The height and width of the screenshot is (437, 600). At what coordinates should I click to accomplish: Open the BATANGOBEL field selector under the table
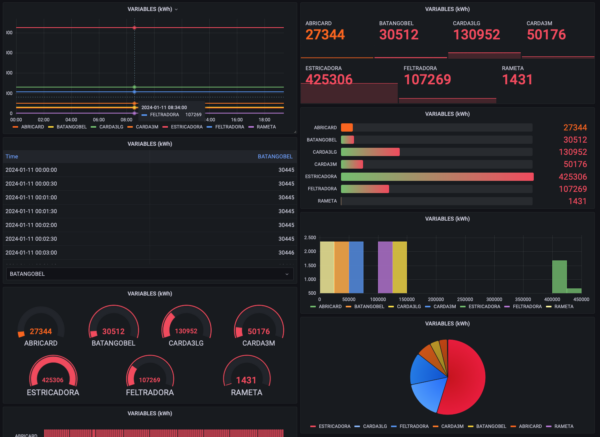pyautogui.click(x=148, y=272)
